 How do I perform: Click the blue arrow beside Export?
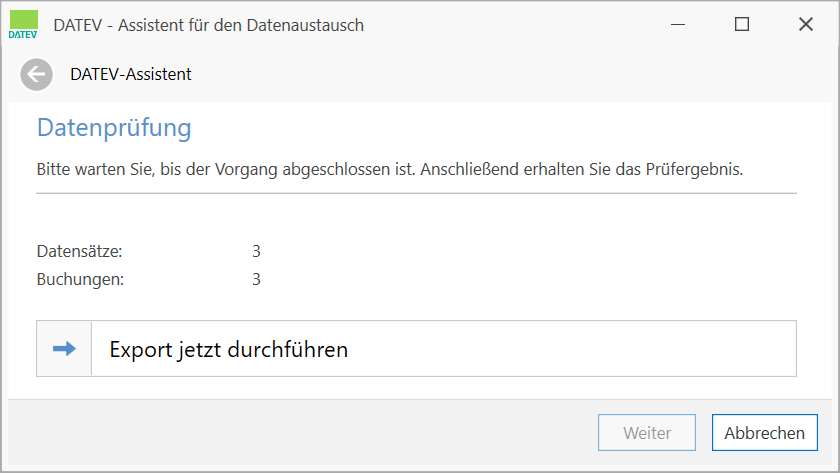(64, 349)
